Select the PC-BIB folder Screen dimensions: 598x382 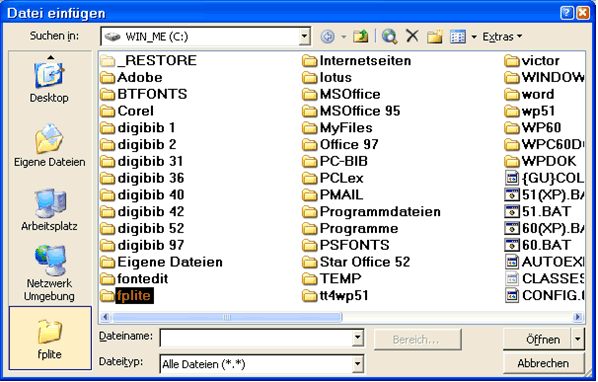point(335,161)
